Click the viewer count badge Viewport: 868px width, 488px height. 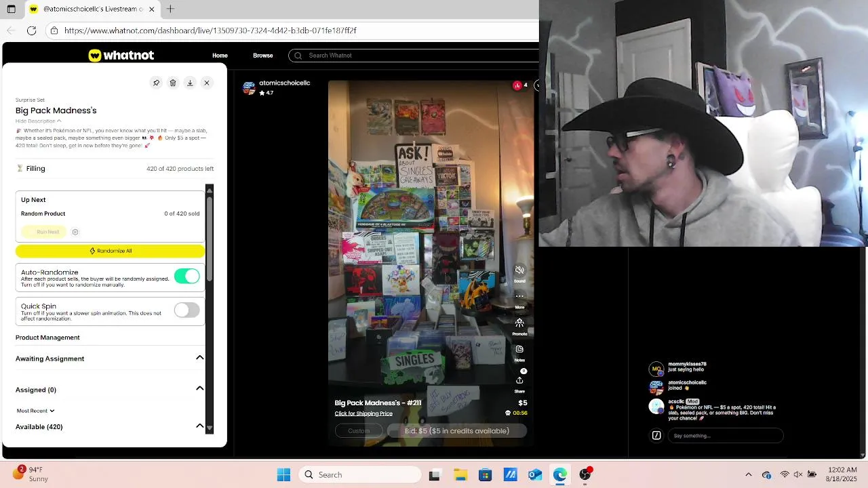(x=520, y=85)
